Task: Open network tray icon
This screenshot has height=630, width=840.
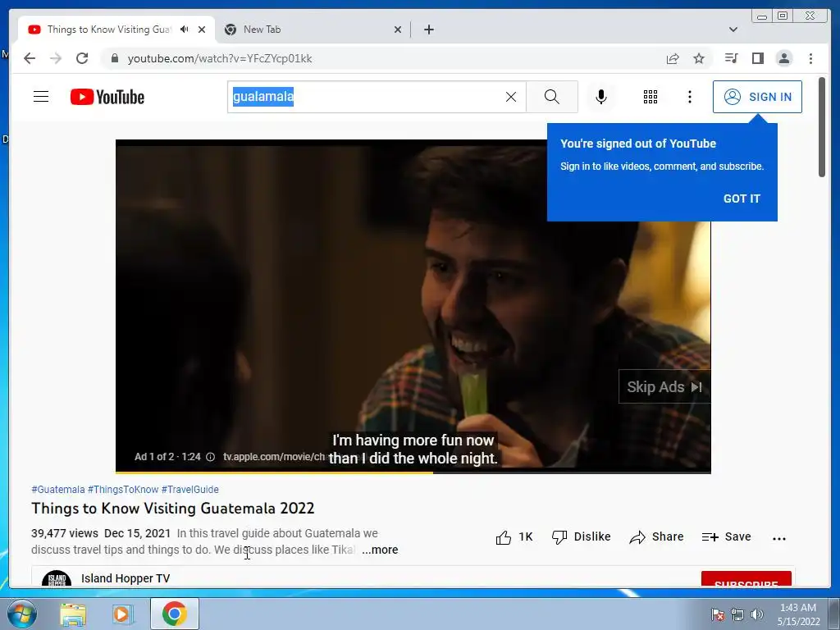Action: 737,614
